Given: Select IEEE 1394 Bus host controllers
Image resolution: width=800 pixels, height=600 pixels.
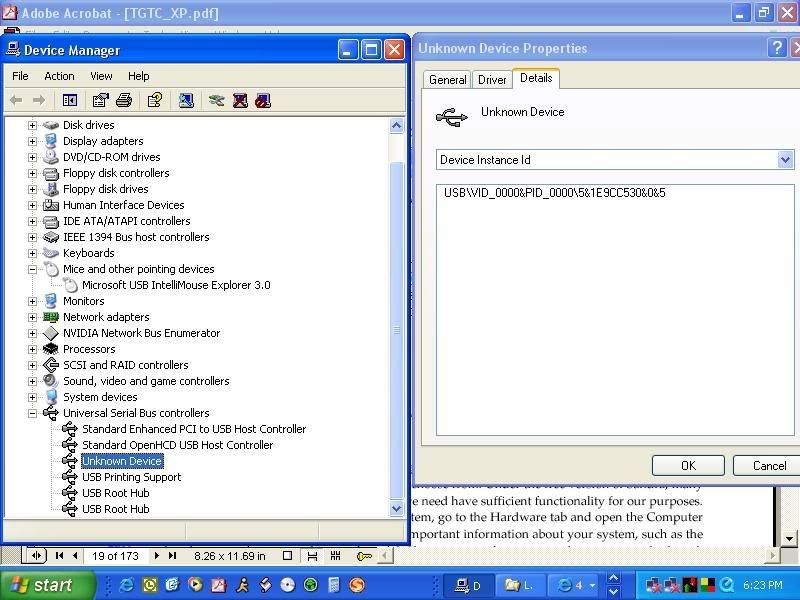Looking at the screenshot, I should pyautogui.click(x=136, y=237).
